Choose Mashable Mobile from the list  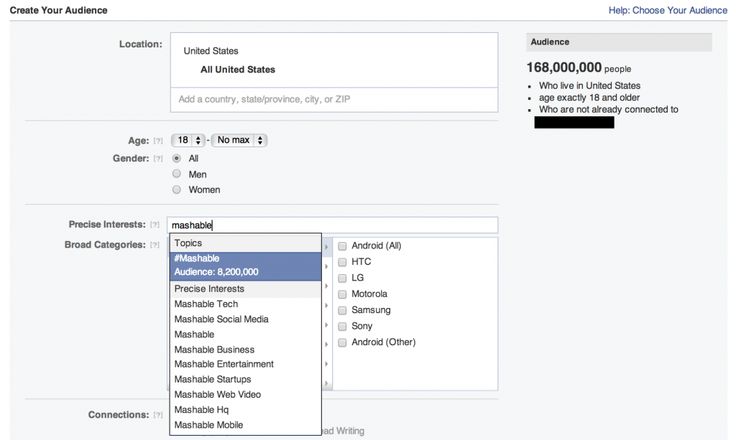245,425
